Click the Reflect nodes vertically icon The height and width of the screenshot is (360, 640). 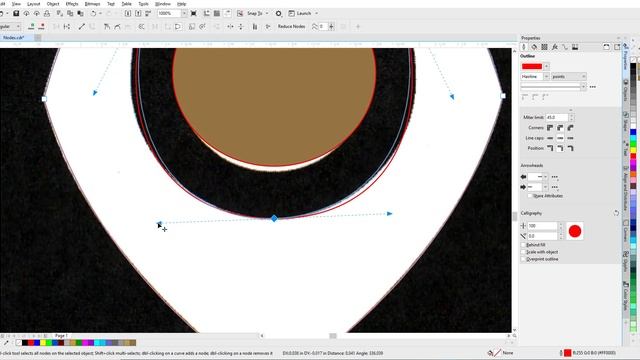click(x=241, y=27)
